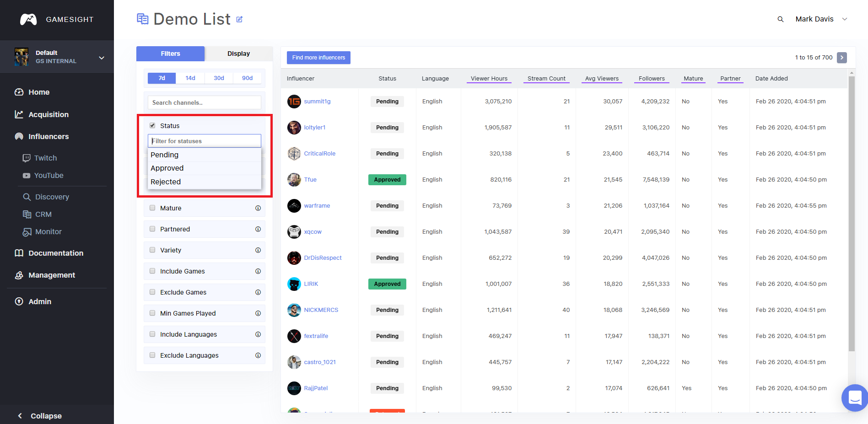Check the Exclude Games checkbox
The height and width of the screenshot is (424, 868).
coord(152,292)
